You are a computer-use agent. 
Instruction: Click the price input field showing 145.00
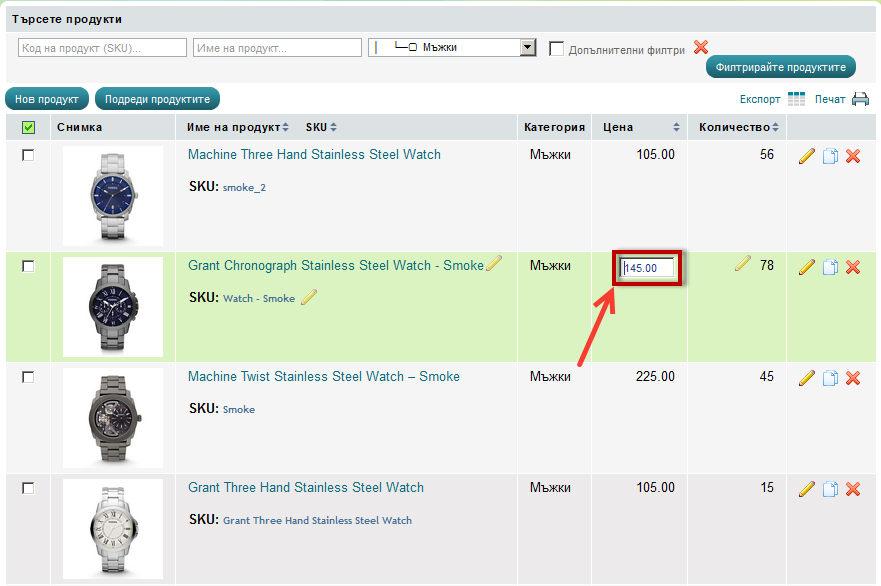pyautogui.click(x=648, y=267)
